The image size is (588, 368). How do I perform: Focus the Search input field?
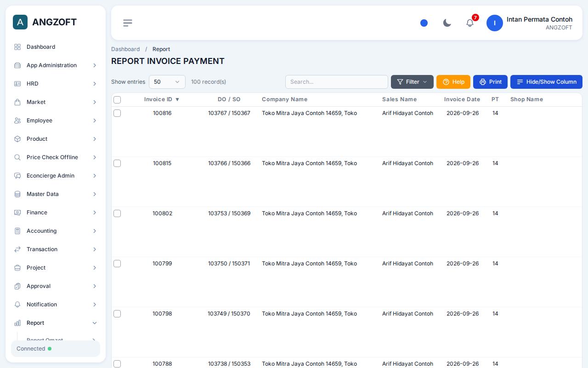click(337, 82)
